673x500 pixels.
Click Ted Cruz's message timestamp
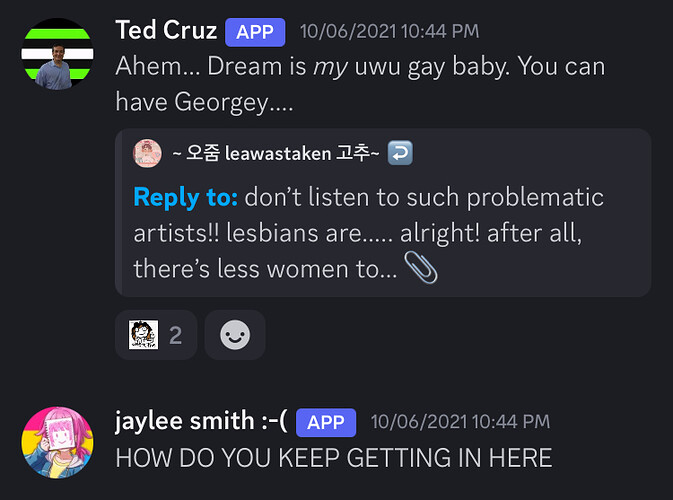(389, 32)
